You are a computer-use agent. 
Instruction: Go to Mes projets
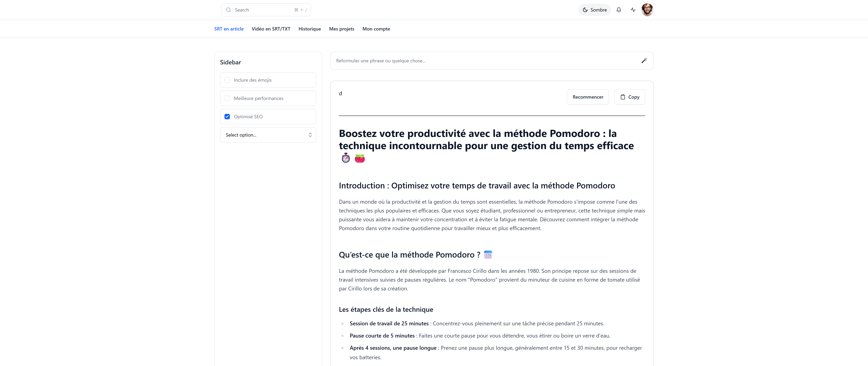pos(342,29)
